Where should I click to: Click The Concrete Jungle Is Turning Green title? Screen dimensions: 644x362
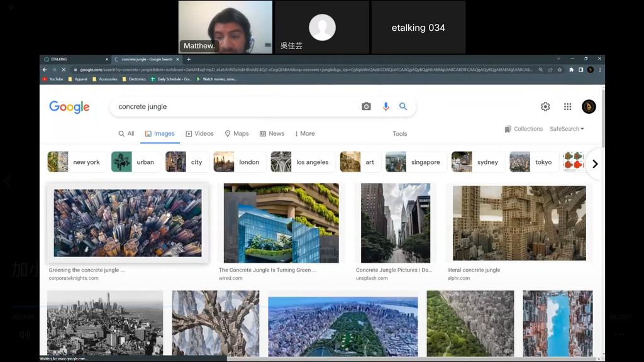point(268,270)
